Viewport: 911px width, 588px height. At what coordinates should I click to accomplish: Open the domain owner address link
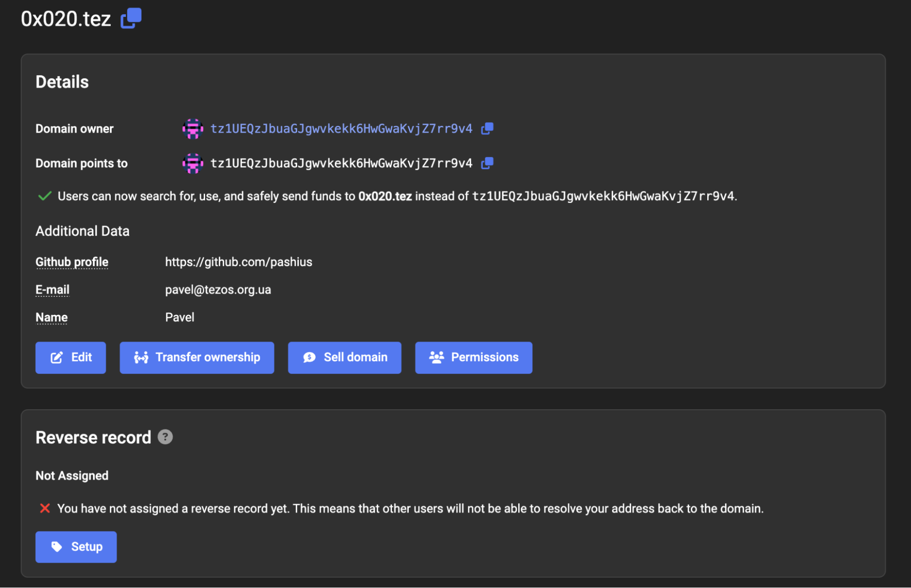pos(341,129)
